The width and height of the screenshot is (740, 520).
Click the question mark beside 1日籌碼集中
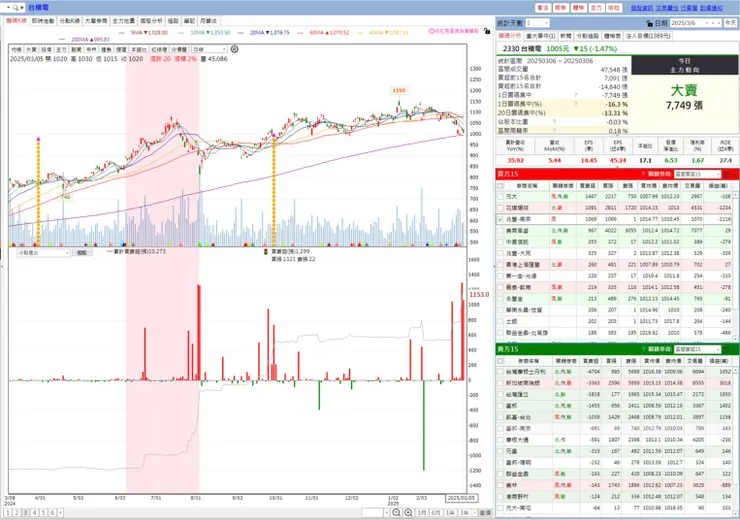pyautogui.click(x=576, y=95)
